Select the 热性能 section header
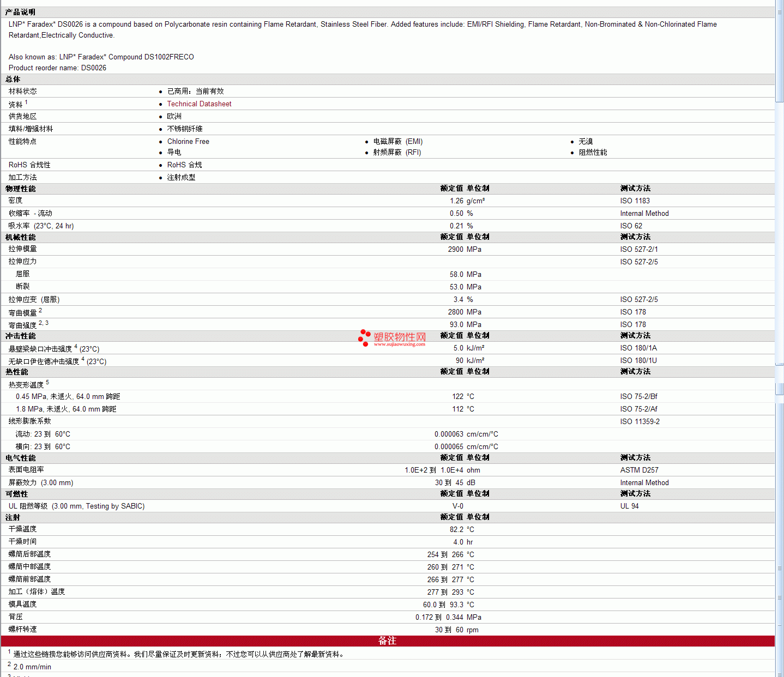The image size is (784, 677). (16, 372)
